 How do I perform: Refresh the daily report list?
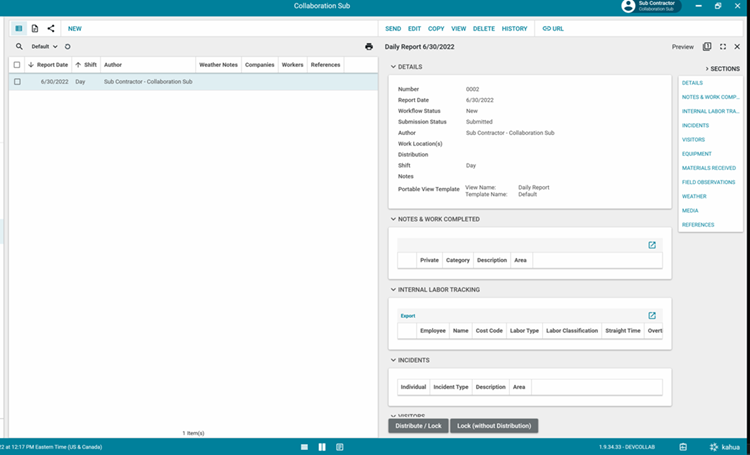pyautogui.click(x=68, y=46)
